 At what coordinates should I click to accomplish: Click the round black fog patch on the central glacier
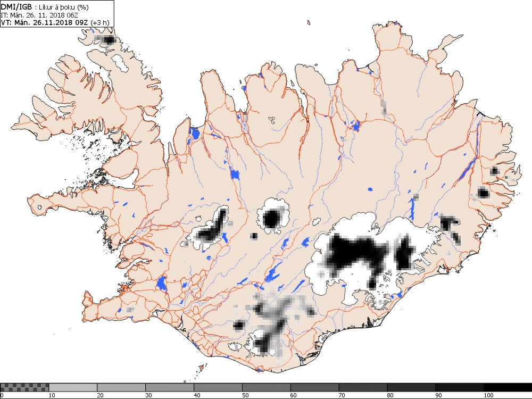pyautogui.click(x=272, y=219)
